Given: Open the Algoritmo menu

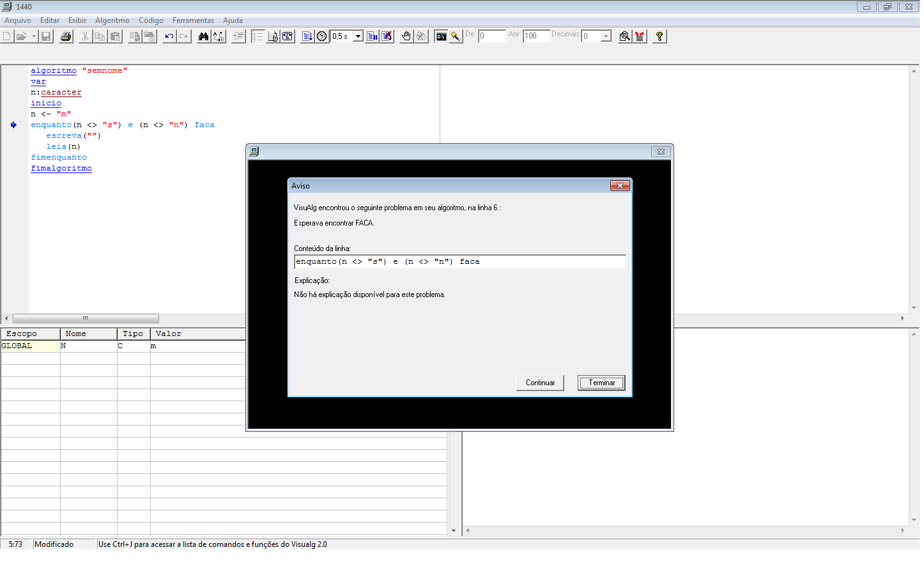Looking at the screenshot, I should (x=112, y=20).
